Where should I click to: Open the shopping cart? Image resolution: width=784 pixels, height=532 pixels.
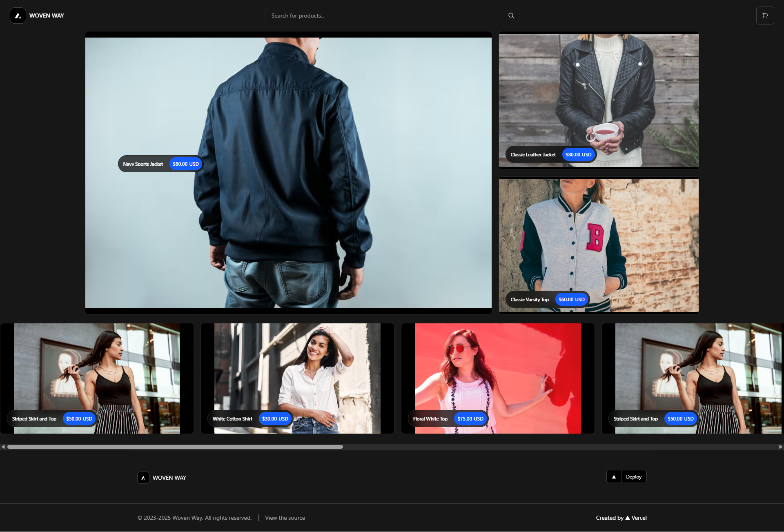(x=765, y=16)
